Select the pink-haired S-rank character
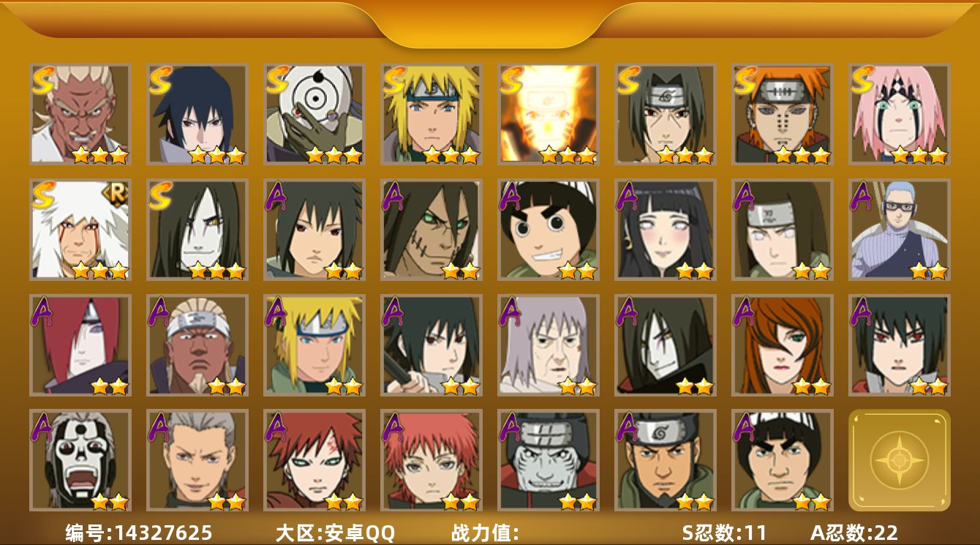 [x=900, y=113]
